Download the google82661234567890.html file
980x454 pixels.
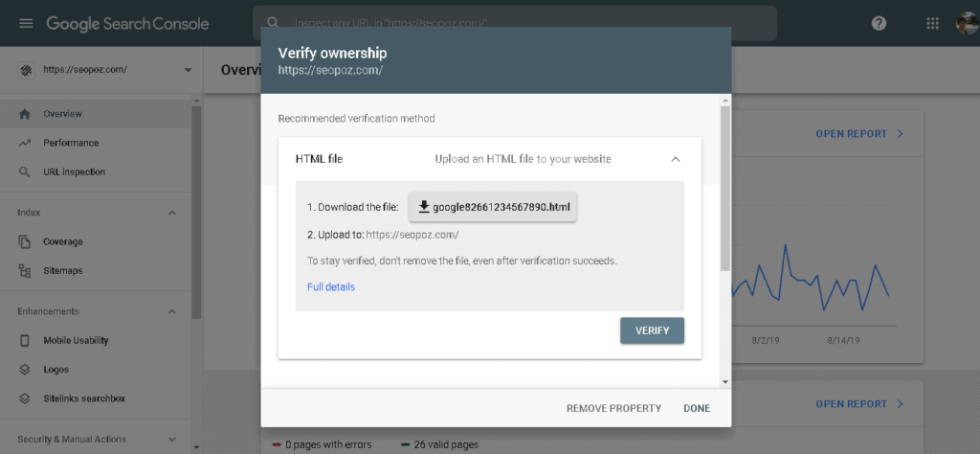493,206
